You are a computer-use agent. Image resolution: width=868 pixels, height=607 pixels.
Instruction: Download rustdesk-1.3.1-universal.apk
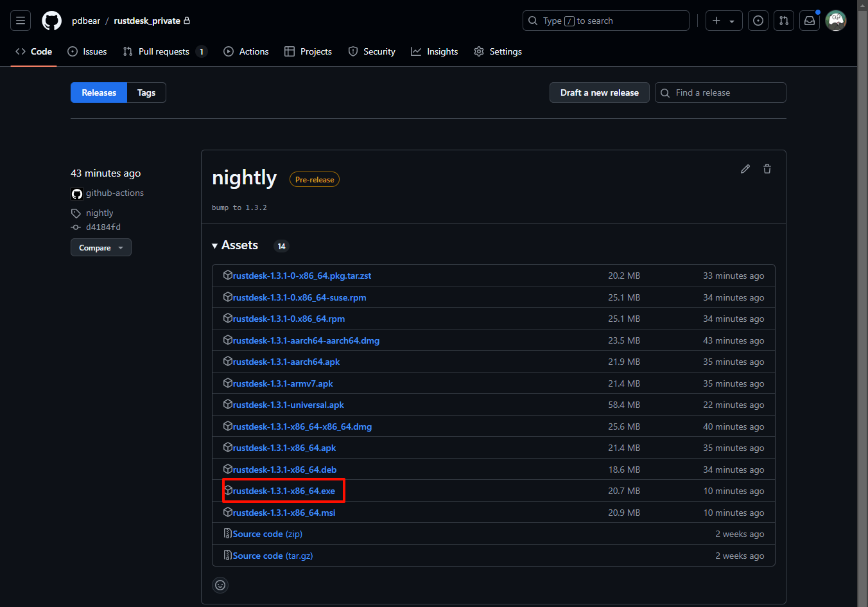288,405
